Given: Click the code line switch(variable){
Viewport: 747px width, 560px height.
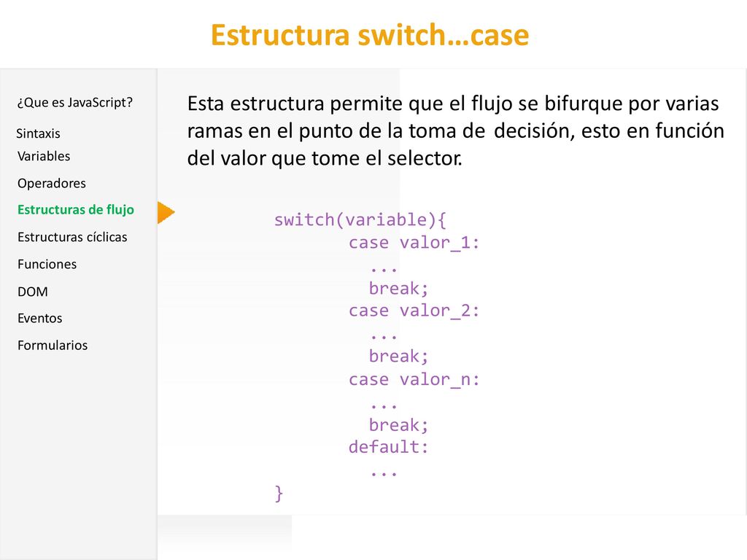Looking at the screenshot, I should point(360,219).
